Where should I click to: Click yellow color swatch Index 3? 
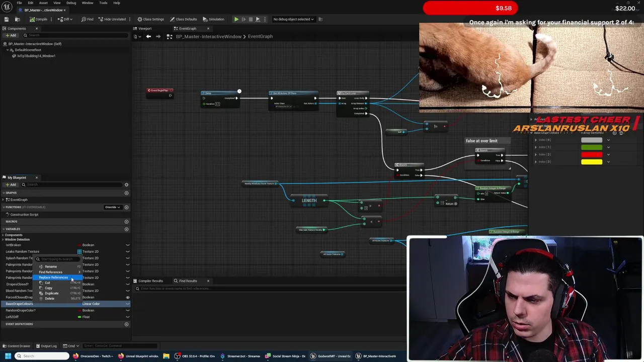592,161
